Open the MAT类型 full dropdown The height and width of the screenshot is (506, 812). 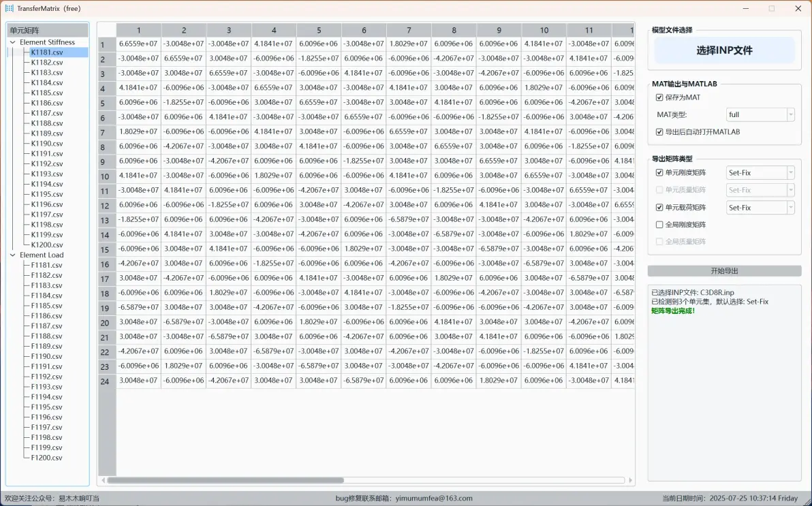[x=760, y=114]
